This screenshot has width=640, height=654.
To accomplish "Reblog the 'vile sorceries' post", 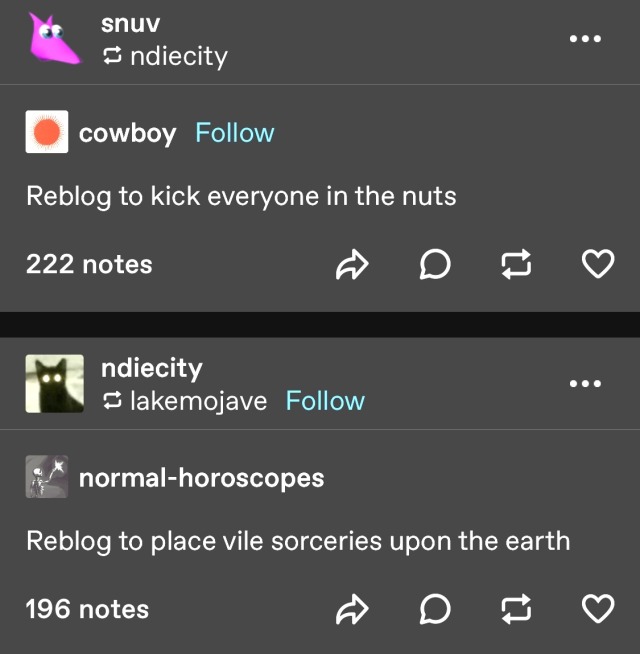I will pos(516,609).
